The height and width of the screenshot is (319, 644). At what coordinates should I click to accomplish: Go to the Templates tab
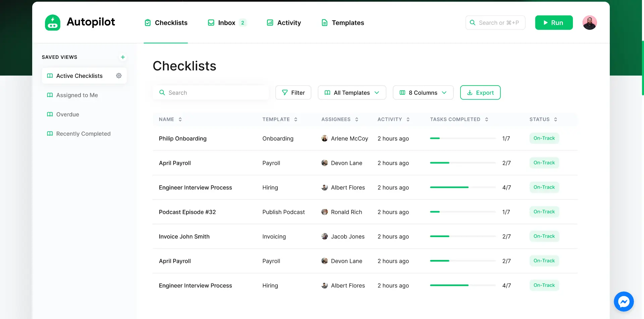point(342,23)
